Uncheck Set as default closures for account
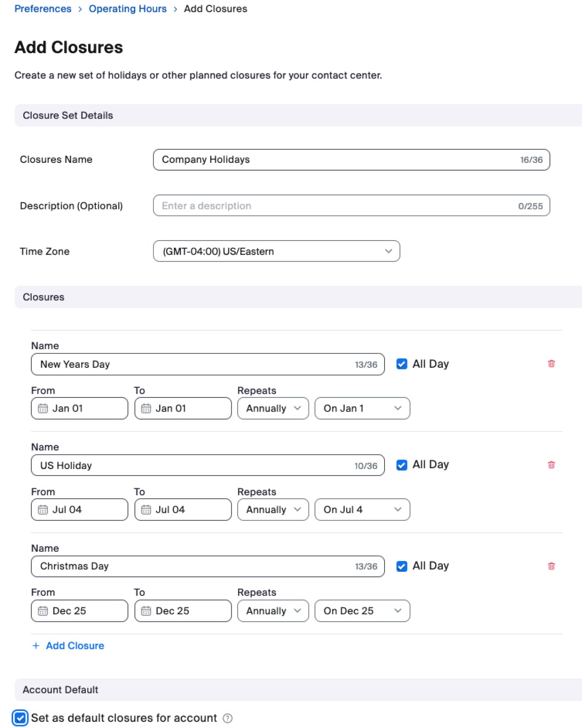 click(x=20, y=718)
